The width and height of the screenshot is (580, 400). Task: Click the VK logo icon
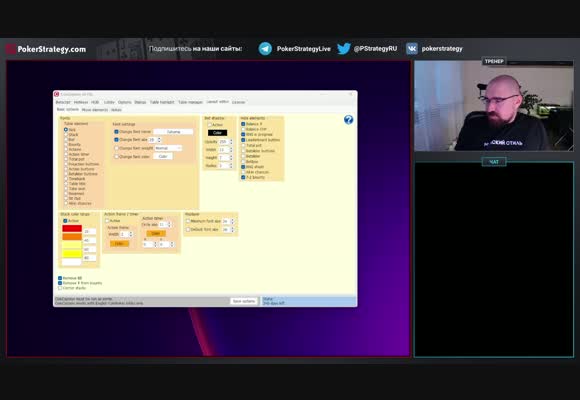pyautogui.click(x=412, y=48)
